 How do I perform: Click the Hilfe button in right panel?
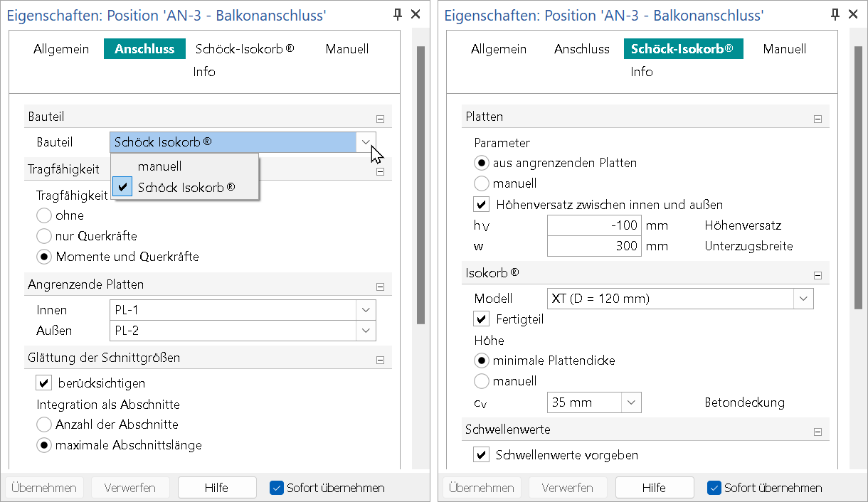(654, 488)
